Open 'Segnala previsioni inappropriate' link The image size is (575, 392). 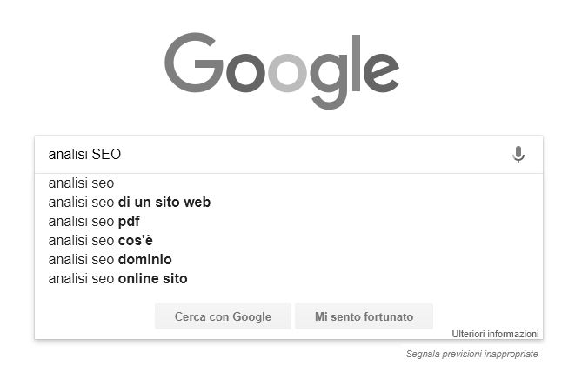(x=472, y=354)
